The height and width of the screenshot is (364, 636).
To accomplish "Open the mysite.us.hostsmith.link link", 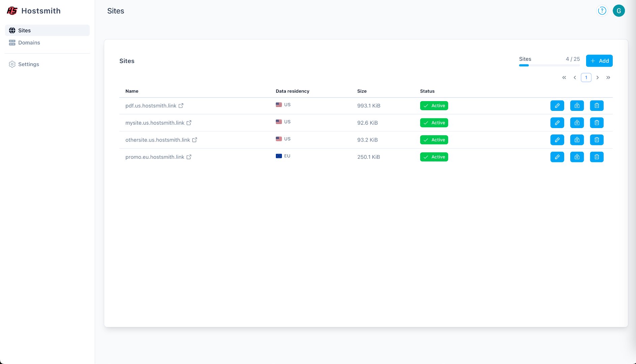I will [155, 123].
